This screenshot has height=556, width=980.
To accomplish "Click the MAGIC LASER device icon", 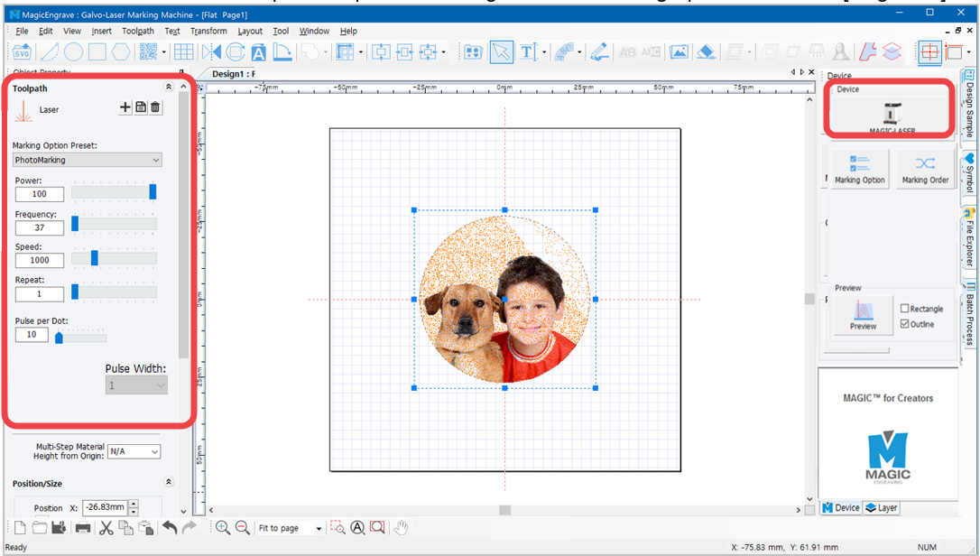I will pyautogui.click(x=892, y=116).
